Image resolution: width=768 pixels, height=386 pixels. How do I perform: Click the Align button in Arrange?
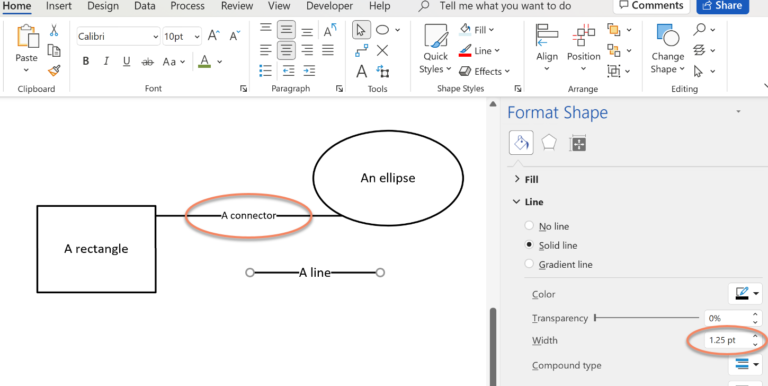(547, 48)
